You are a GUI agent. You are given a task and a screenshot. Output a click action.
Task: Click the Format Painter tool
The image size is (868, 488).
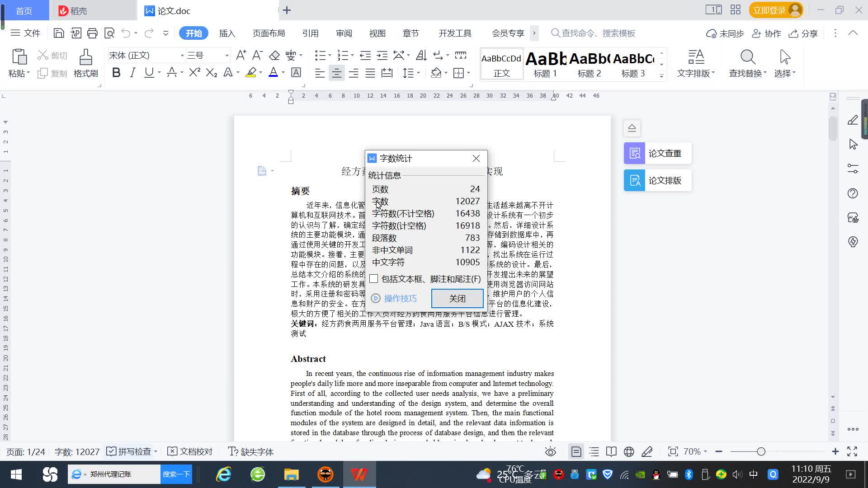pyautogui.click(x=86, y=63)
